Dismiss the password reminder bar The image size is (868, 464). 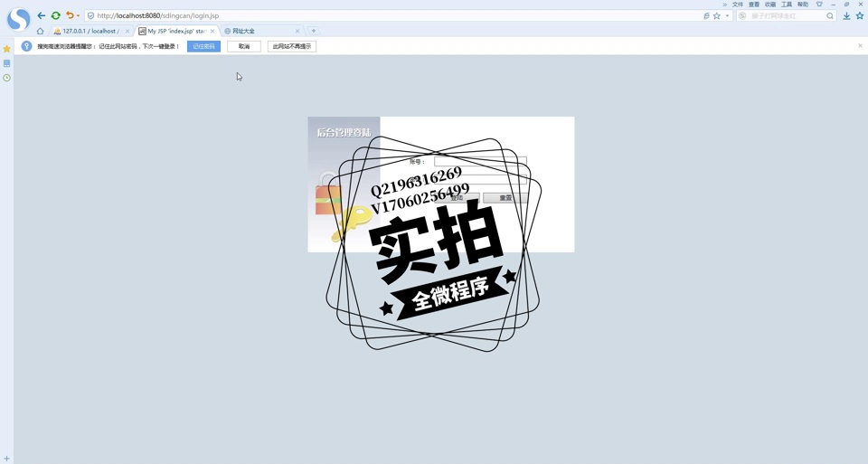coord(860,46)
